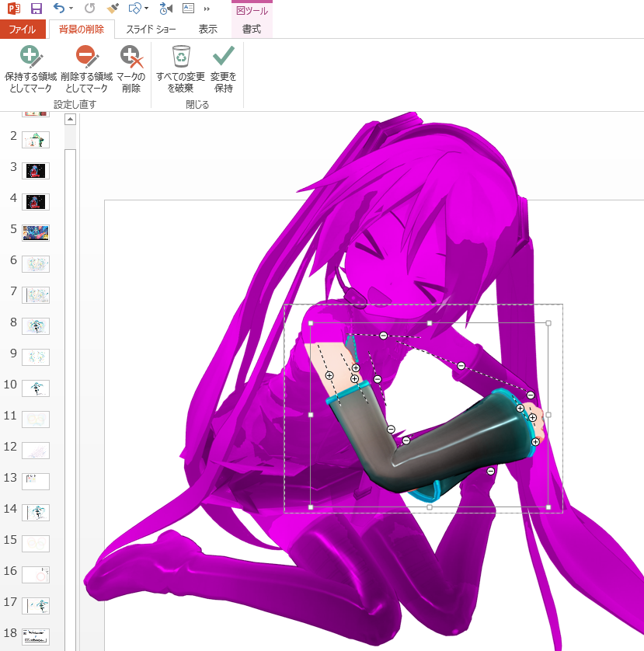Click 変更を保持 checkmark button
This screenshot has width=644, height=651.
coord(224,69)
